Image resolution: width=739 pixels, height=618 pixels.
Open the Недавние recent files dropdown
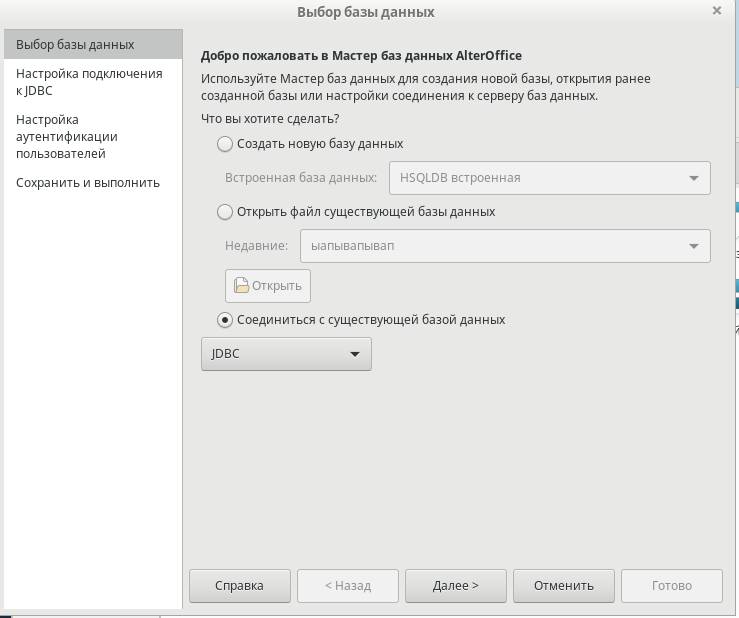[x=505, y=246]
